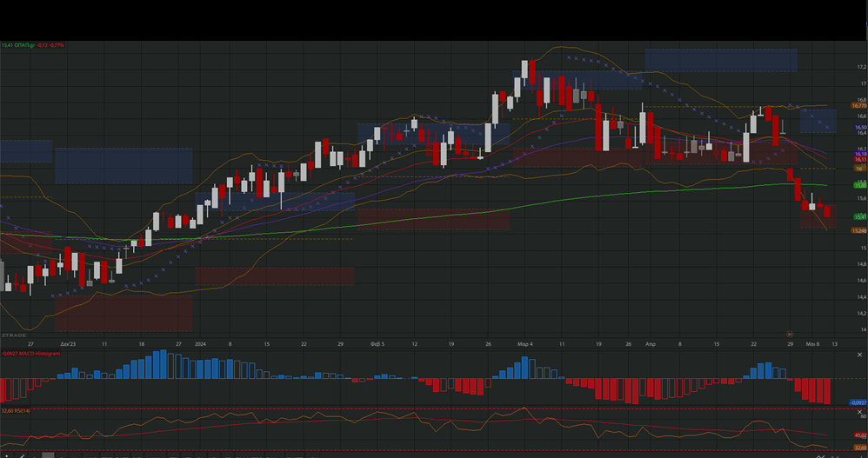Click the 14,6 price axis label
Image resolution: width=868 pixels, height=458 pixels.
point(861,281)
